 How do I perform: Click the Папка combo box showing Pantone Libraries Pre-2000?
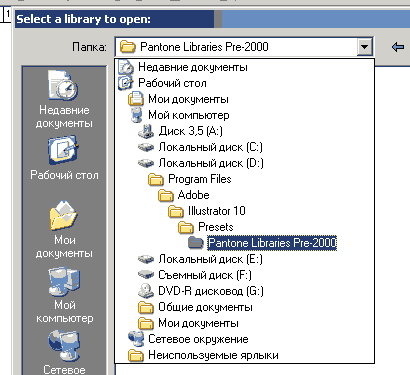244,47
